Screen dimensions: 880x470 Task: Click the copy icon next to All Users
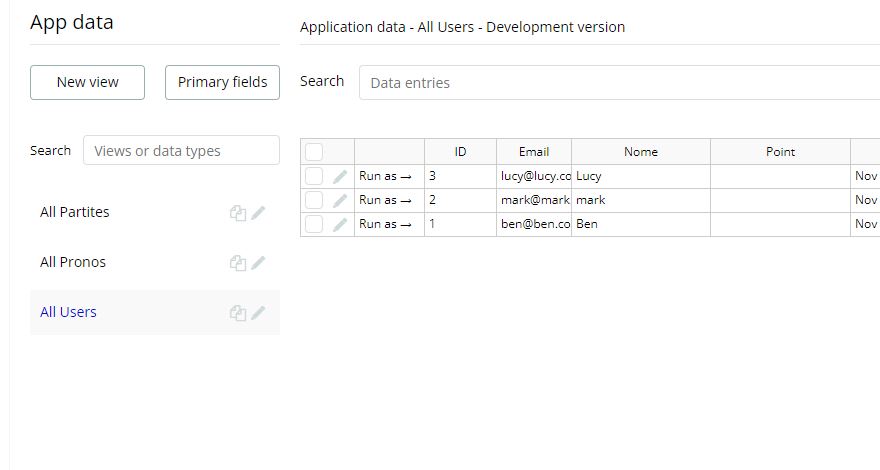[237, 313]
